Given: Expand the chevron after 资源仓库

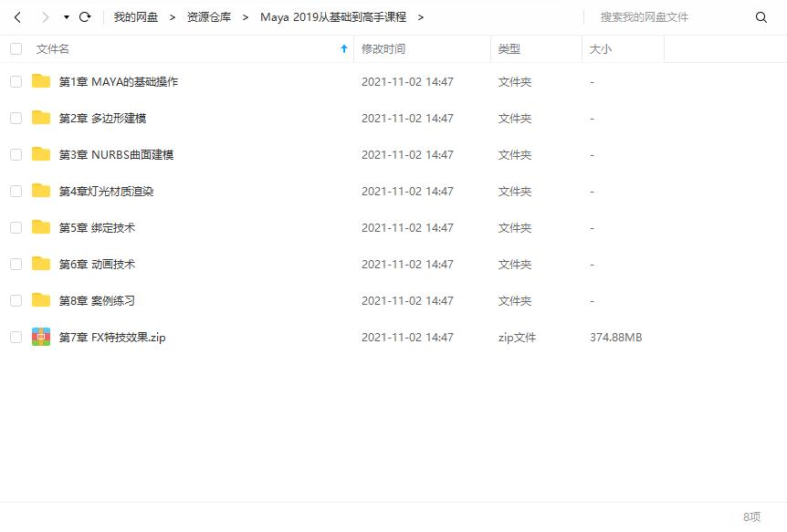Looking at the screenshot, I should [246, 17].
